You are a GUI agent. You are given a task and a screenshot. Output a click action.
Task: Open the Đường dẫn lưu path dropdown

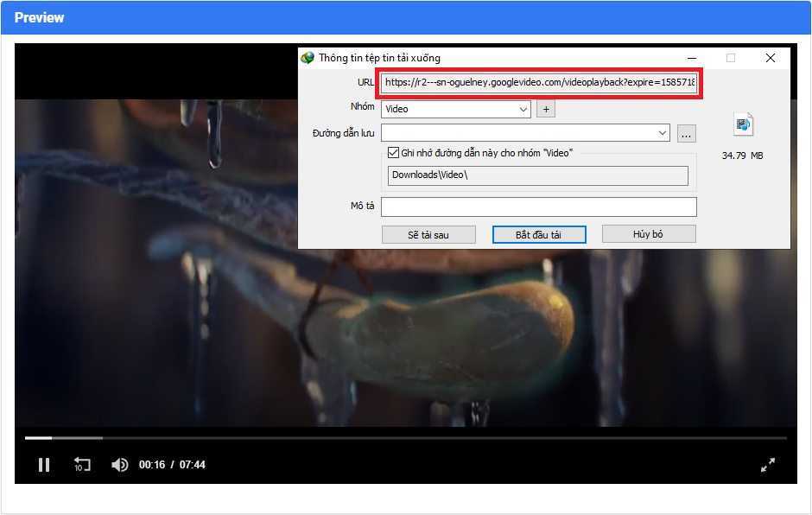525,133
